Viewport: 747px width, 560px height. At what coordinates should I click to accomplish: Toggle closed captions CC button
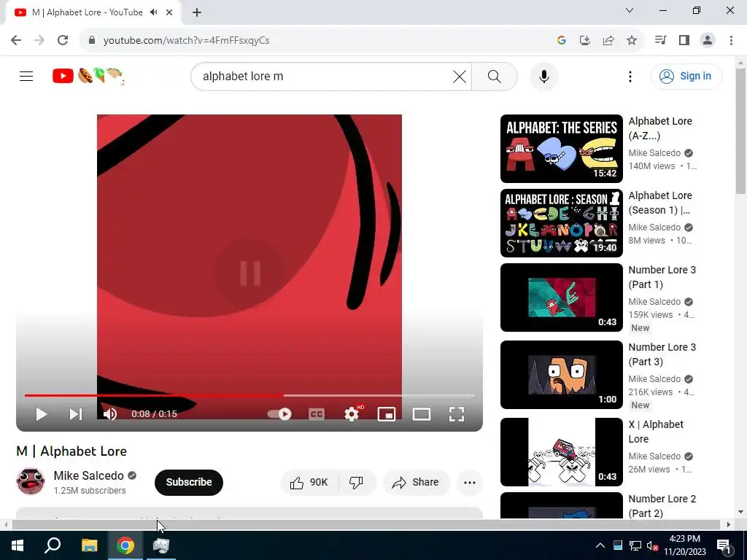point(317,414)
